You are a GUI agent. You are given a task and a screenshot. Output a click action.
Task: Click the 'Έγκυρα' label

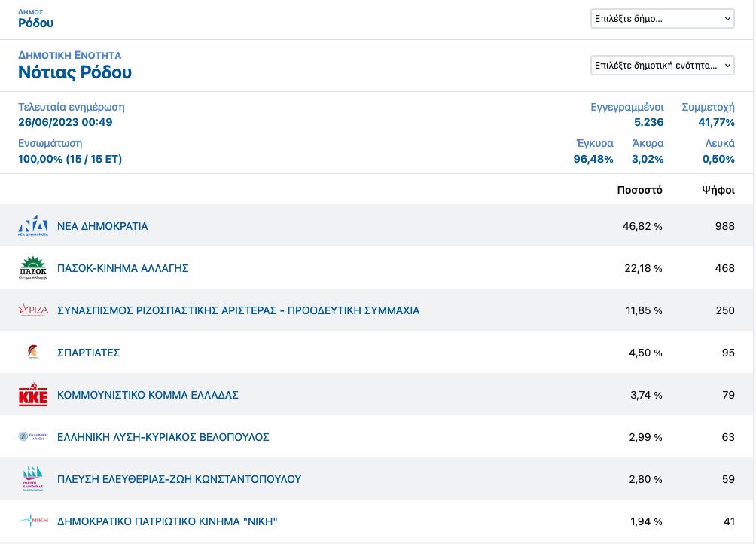pos(595,143)
